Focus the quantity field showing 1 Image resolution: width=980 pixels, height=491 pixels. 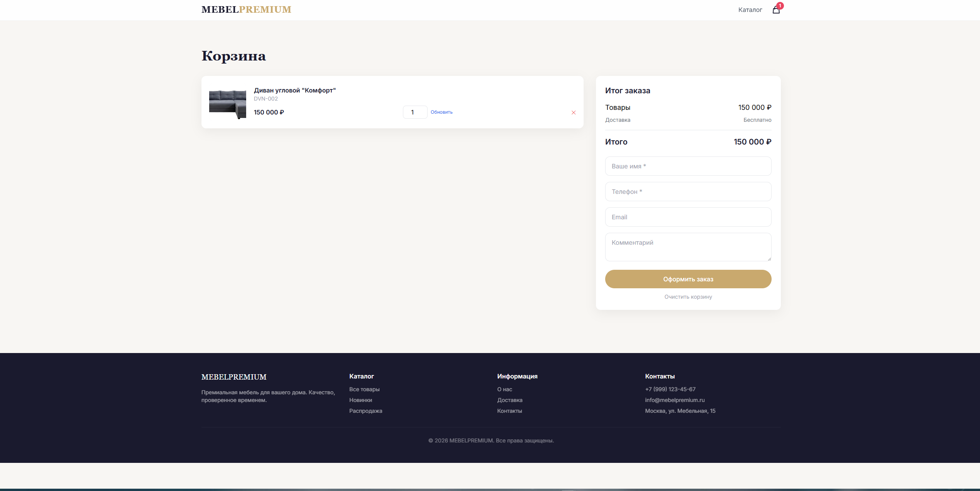(x=415, y=112)
